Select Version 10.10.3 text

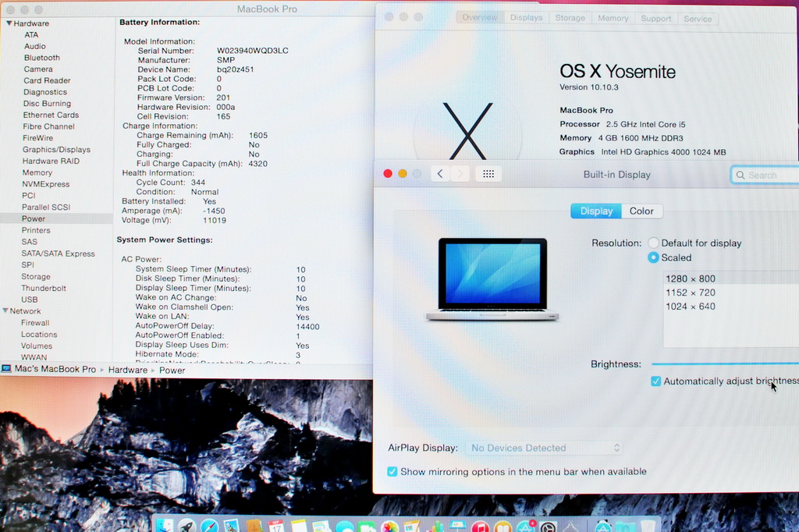click(588, 87)
